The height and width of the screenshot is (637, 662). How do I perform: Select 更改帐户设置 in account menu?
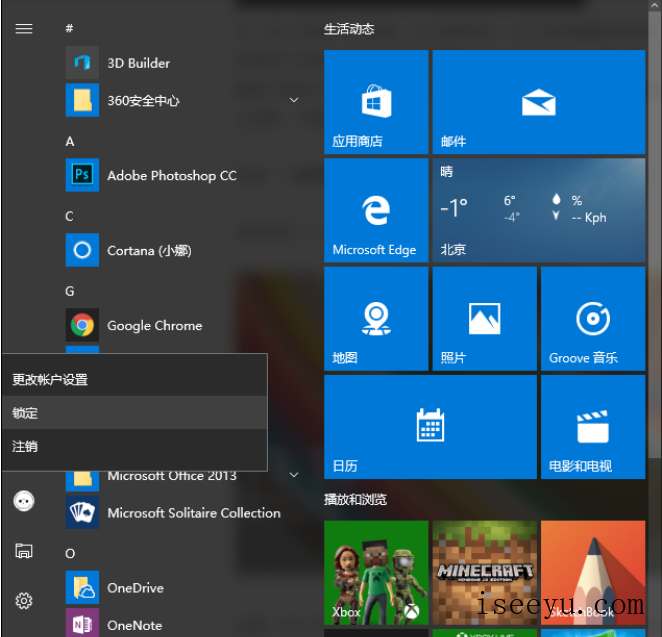coord(135,379)
